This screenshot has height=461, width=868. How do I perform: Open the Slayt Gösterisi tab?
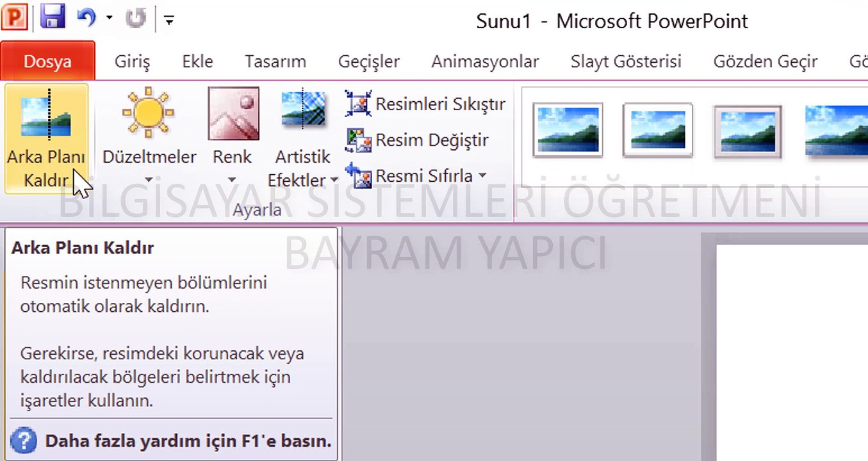[x=626, y=62]
